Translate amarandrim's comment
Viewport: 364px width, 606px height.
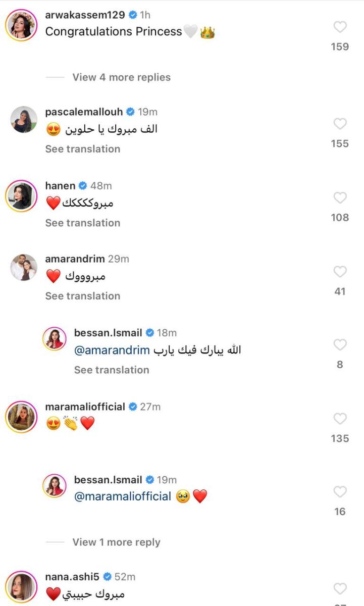pyautogui.click(x=83, y=296)
